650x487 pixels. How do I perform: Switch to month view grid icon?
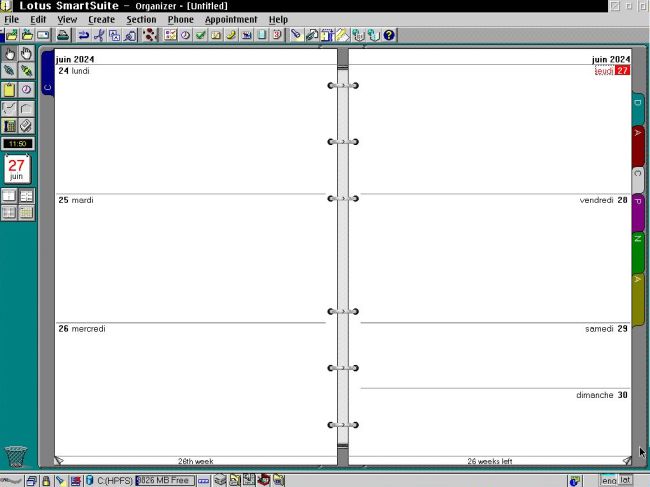[x=26, y=213]
